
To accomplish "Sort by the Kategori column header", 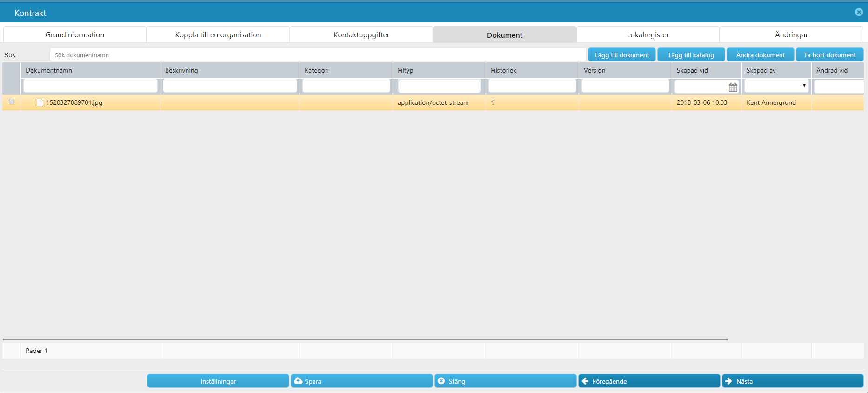I will 347,70.
